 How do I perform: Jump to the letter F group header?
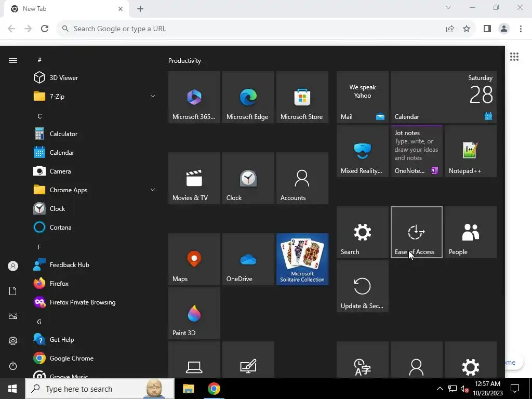(39, 247)
